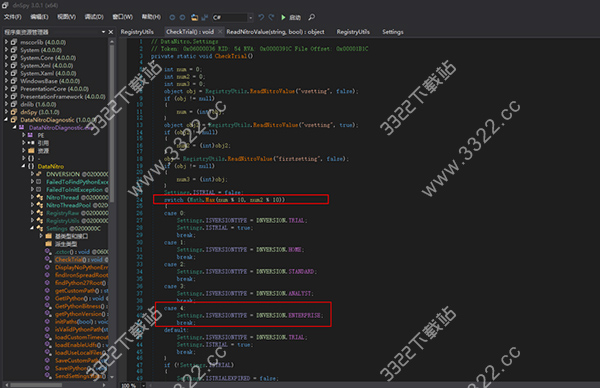Click the 资源 resources folder icon

(31, 150)
